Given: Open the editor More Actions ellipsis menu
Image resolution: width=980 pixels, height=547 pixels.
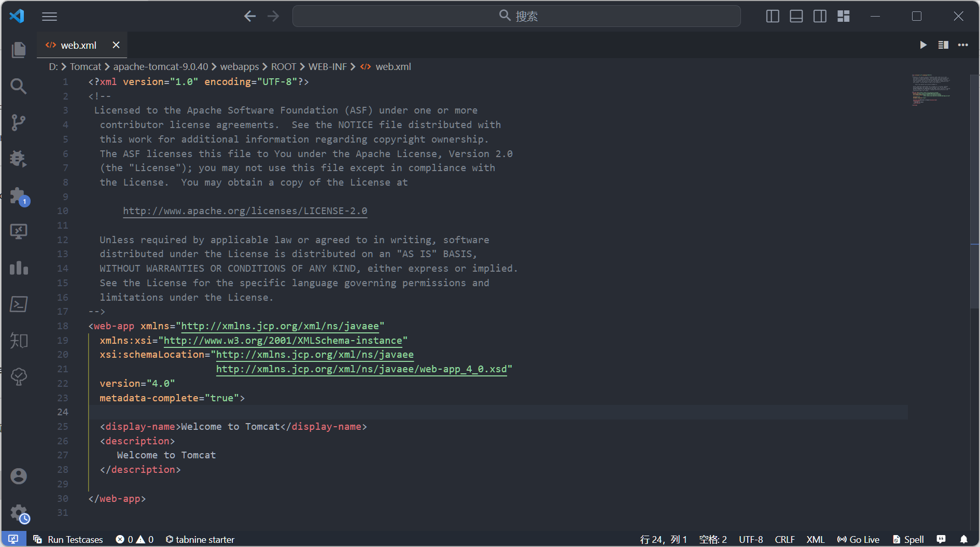Looking at the screenshot, I should point(963,45).
